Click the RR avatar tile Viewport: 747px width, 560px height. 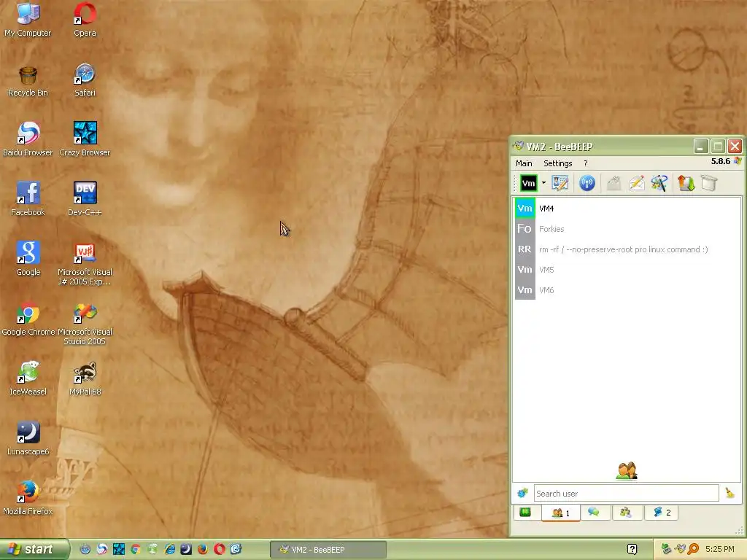525,249
